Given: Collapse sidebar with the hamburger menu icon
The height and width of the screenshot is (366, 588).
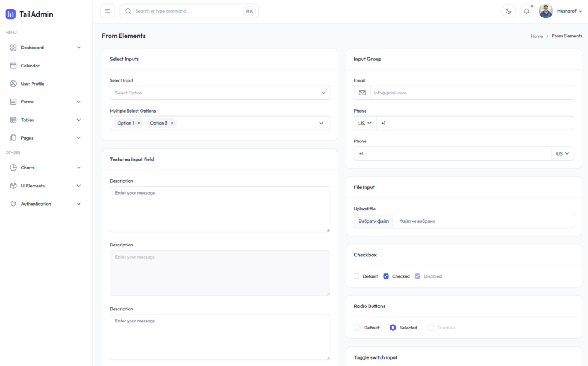Looking at the screenshot, I should coord(107,11).
